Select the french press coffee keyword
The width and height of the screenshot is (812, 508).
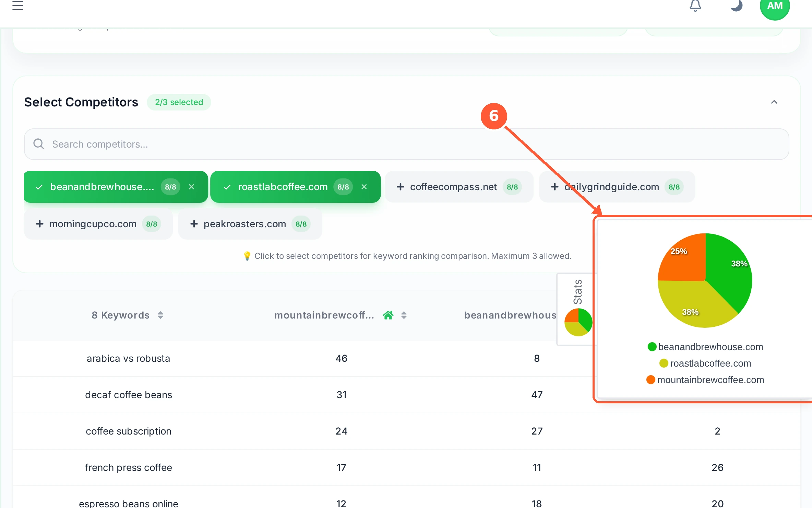[128, 467]
